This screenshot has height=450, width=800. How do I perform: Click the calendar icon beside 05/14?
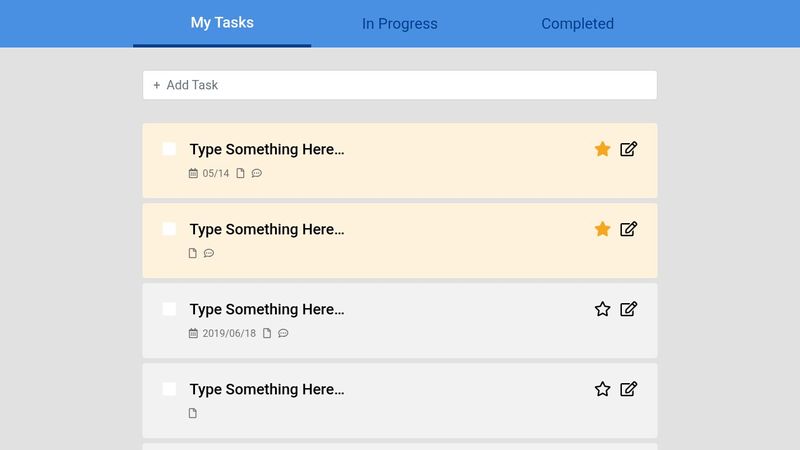[193, 173]
